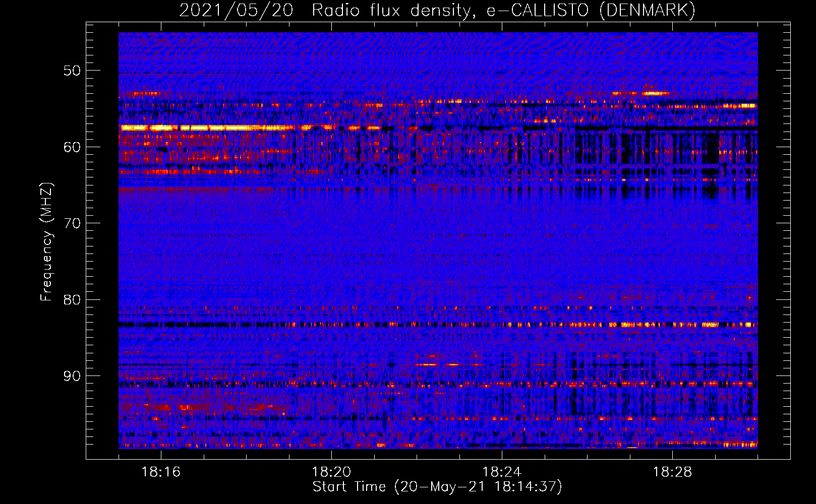
Task: Click the '80' frequency tick label
Action: 72,300
